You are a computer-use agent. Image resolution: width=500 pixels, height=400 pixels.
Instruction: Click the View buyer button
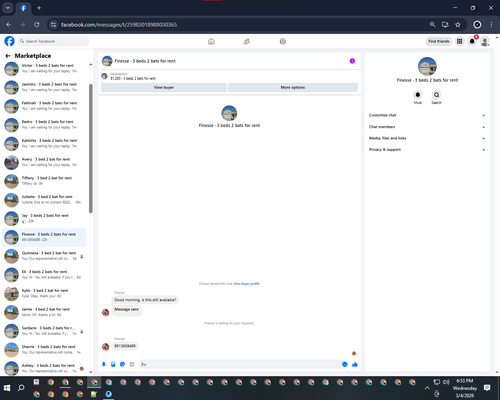click(x=164, y=87)
